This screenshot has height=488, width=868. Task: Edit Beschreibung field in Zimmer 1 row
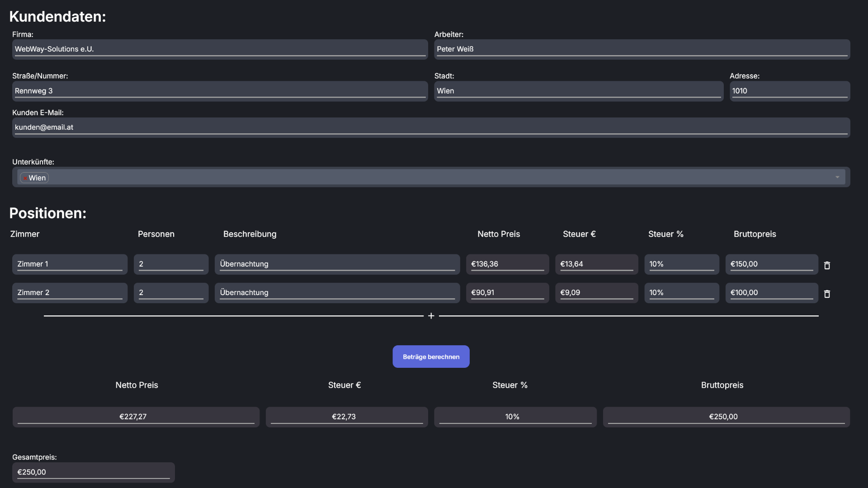[x=337, y=264]
